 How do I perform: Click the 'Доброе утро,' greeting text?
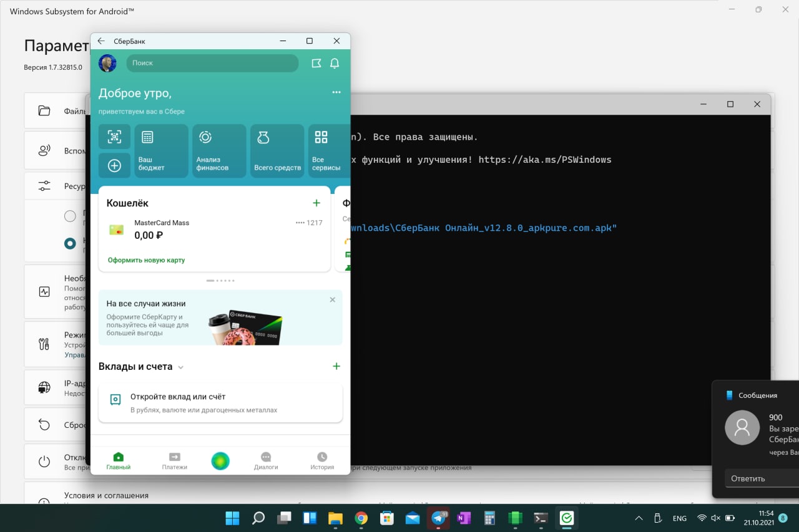pos(135,93)
